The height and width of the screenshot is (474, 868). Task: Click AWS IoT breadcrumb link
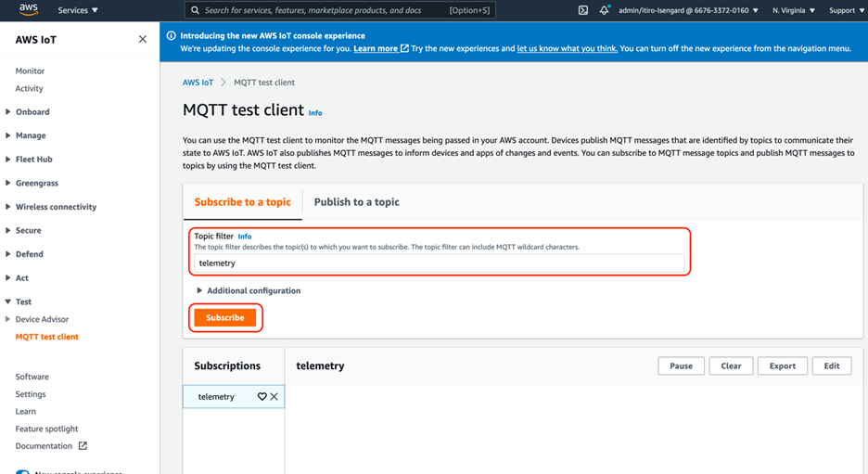coord(198,83)
